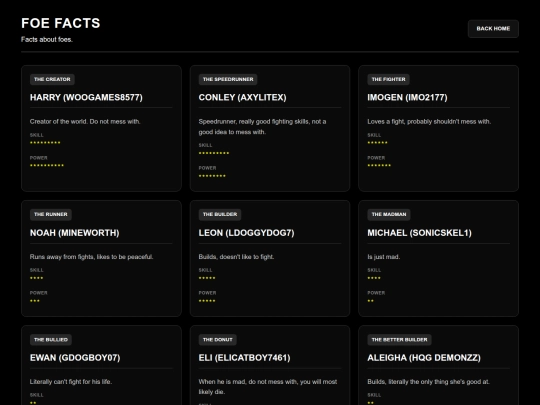Select the HARRY (WOOGAMES8577) card title
The width and height of the screenshot is (540, 405).
86,97
